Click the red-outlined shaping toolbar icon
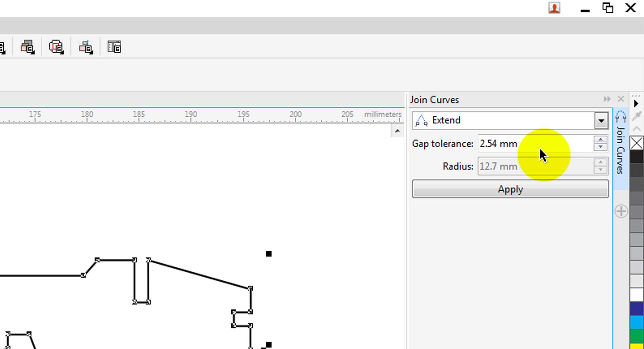Image resolution: width=644 pixels, height=349 pixels. click(56, 47)
